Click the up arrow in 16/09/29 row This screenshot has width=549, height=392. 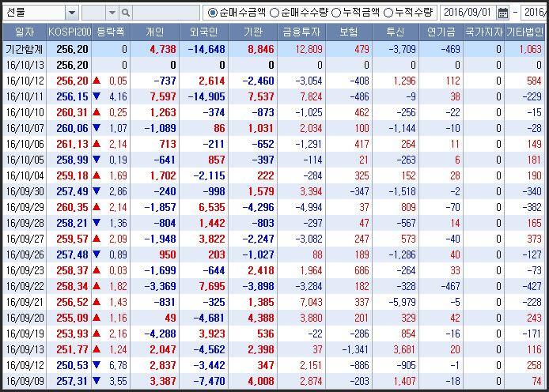click(x=97, y=207)
